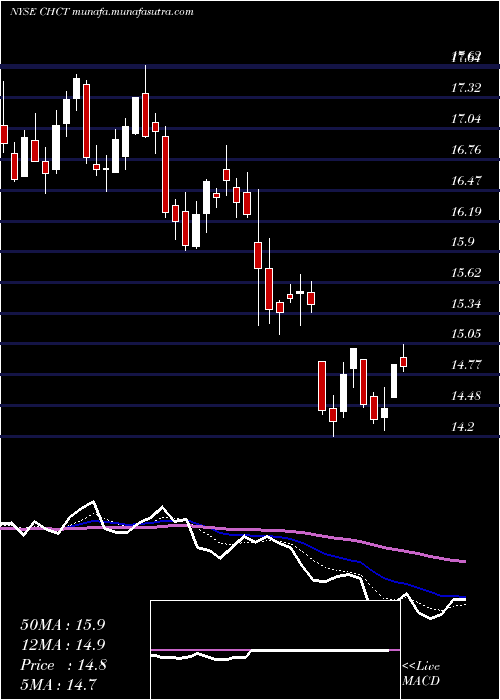Click the '<<Live MACD' label
500x700 pixels.
coord(421,673)
